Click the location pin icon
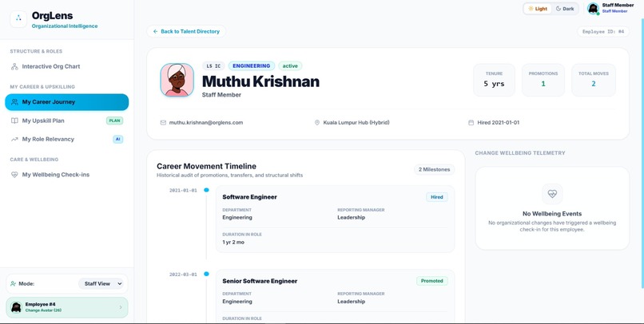 point(317,123)
